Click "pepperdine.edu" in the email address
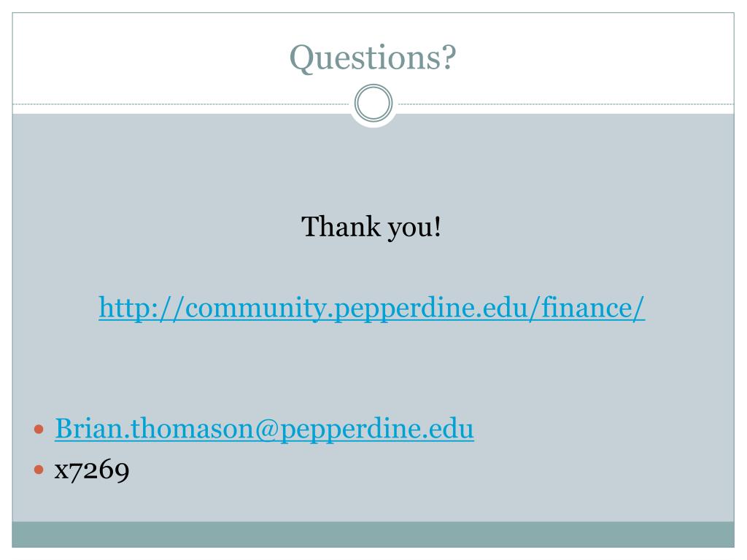The height and width of the screenshot is (560, 747). tap(376, 429)
